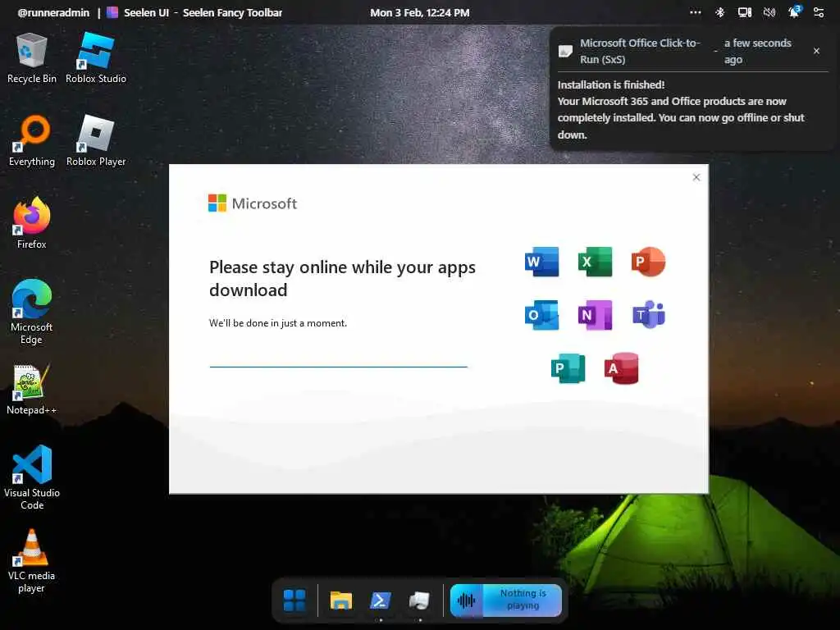840x630 pixels.
Task: Click the PowerPoint icon in Office installer
Action: 648,262
